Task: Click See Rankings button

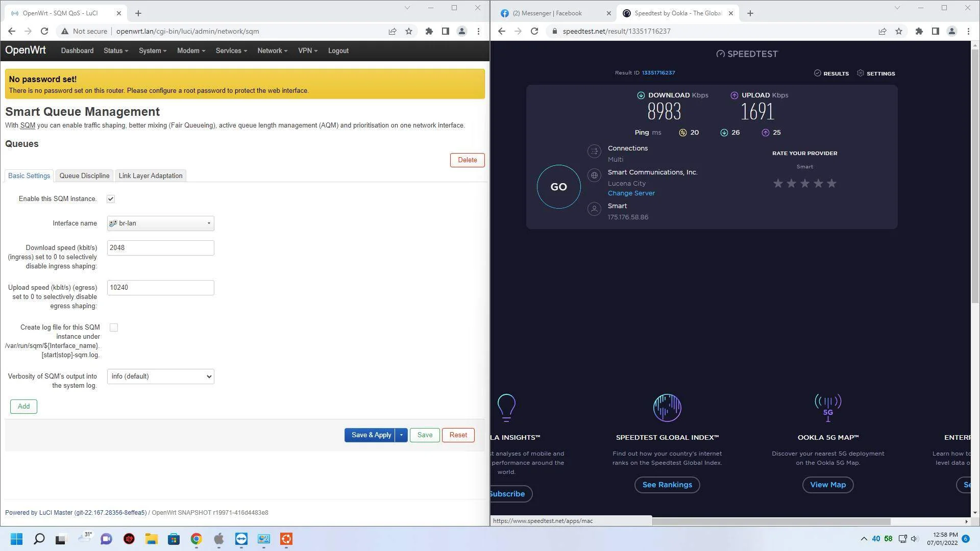Action: (667, 485)
